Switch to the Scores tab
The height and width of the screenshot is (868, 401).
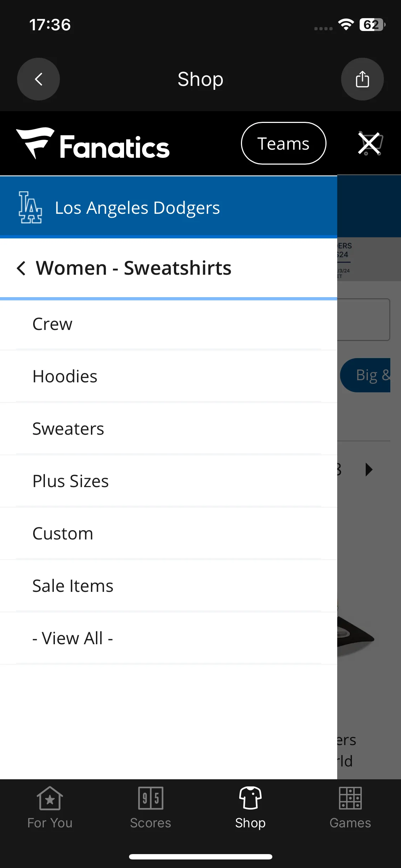click(x=150, y=807)
